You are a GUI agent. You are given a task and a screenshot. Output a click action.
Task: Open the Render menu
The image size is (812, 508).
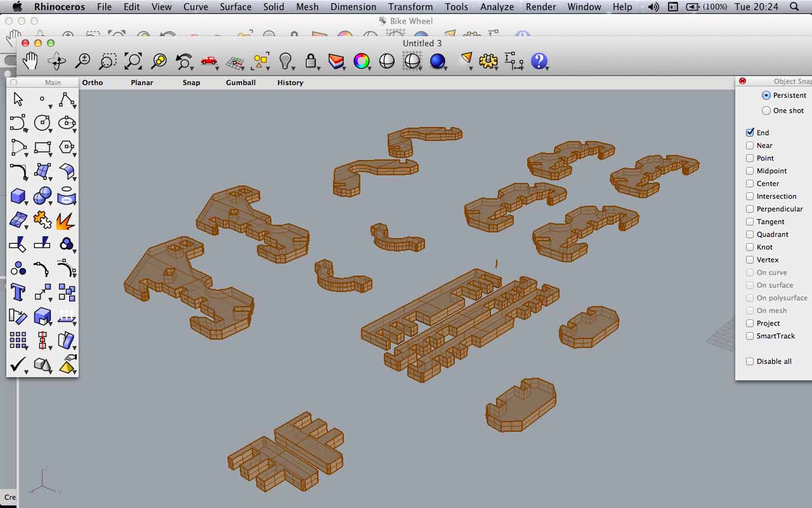coord(540,7)
